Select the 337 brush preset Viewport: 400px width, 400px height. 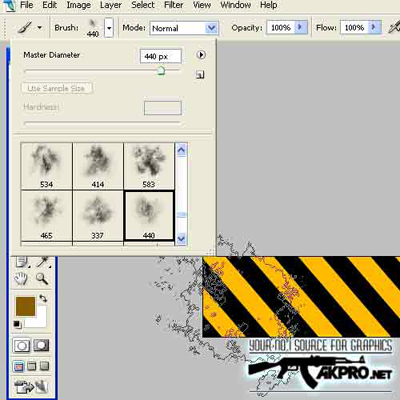(98, 216)
